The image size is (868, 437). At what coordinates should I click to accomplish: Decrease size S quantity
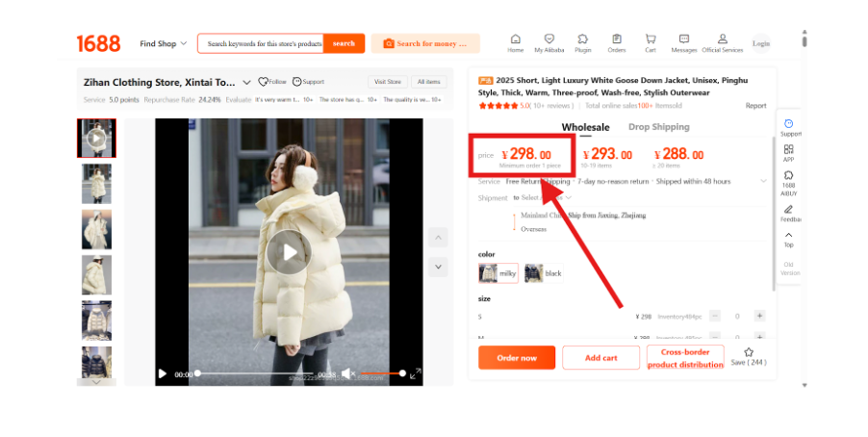tap(715, 317)
